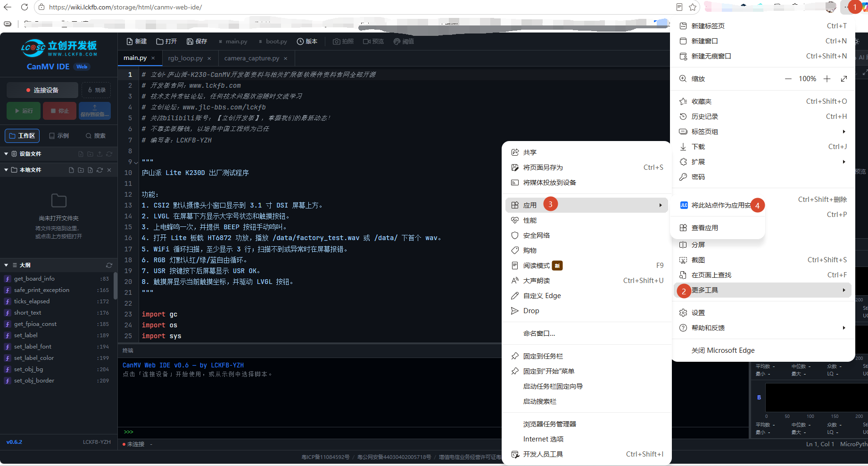Open 新建标签页 in the Edge menu
This screenshot has width=868, height=466.
[x=763, y=26]
